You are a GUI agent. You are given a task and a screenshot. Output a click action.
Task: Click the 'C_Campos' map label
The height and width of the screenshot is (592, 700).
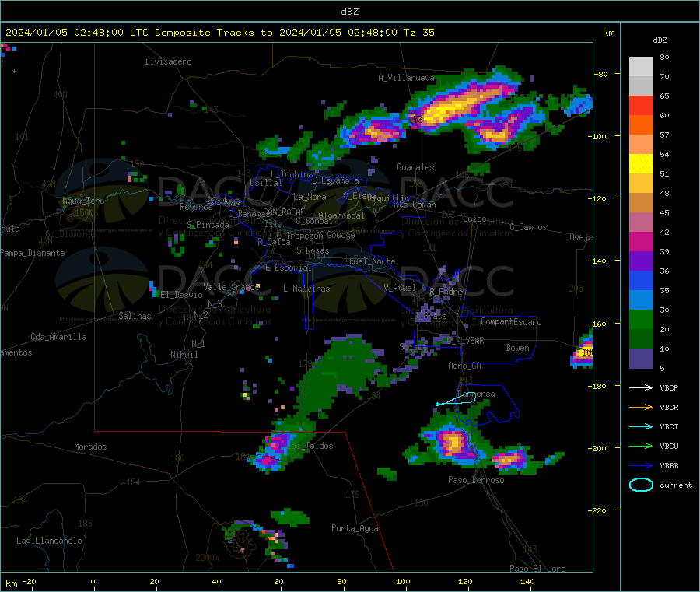(528, 227)
